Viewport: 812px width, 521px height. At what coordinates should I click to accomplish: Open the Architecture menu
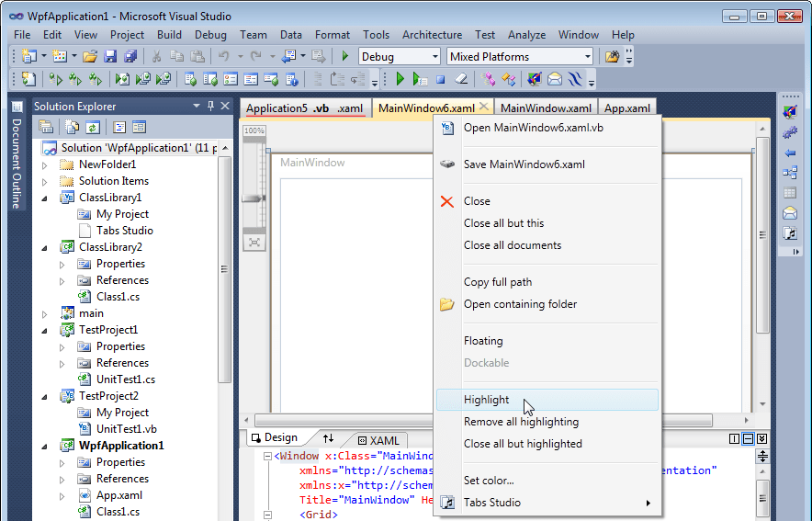432,35
